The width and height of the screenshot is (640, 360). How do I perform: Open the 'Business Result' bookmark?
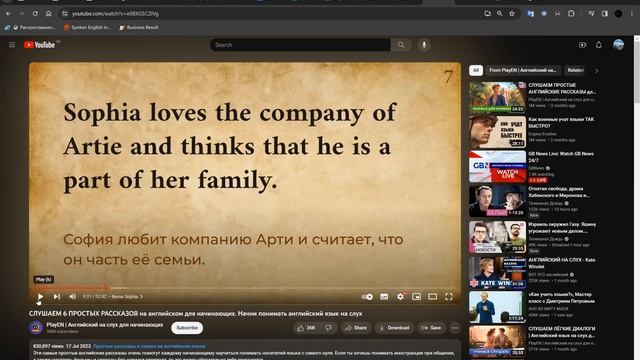pos(139,27)
